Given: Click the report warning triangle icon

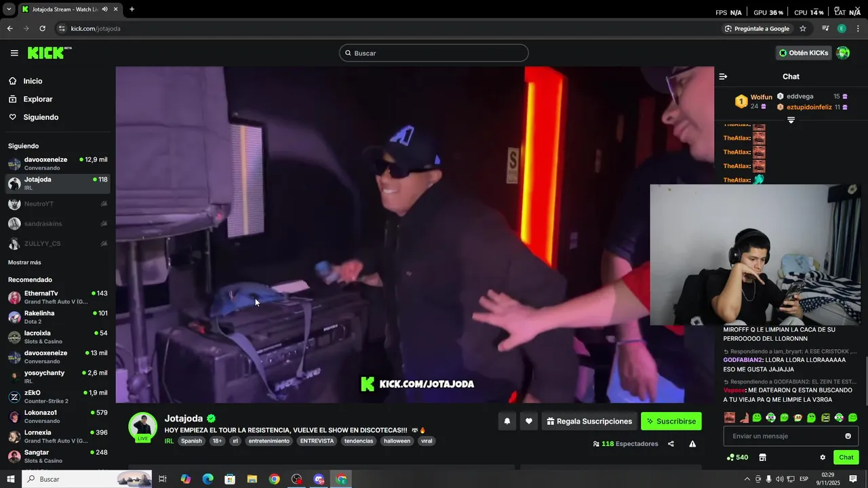Looking at the screenshot, I should click(692, 444).
